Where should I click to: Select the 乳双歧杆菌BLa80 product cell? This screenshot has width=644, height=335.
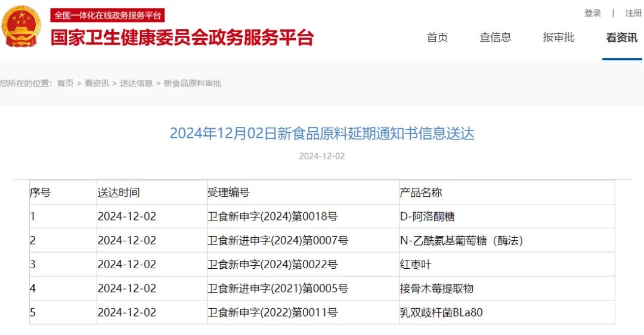[x=507, y=312]
